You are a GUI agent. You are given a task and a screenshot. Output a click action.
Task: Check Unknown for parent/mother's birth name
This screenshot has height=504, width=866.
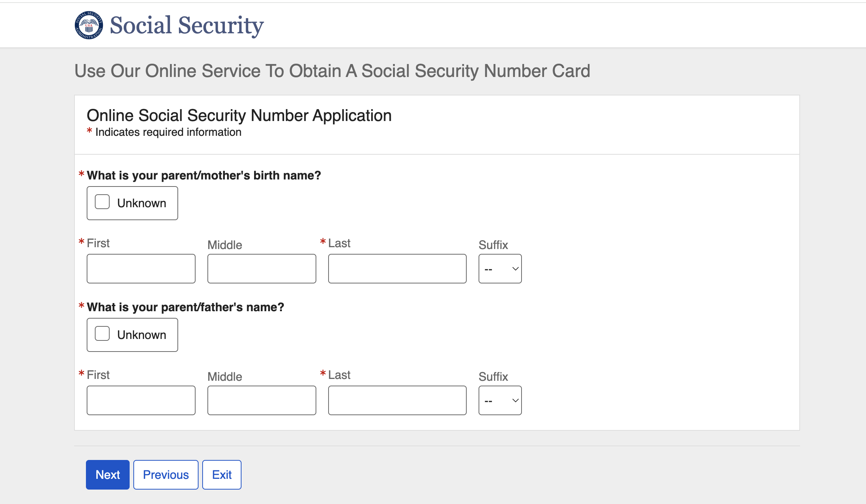(x=102, y=202)
